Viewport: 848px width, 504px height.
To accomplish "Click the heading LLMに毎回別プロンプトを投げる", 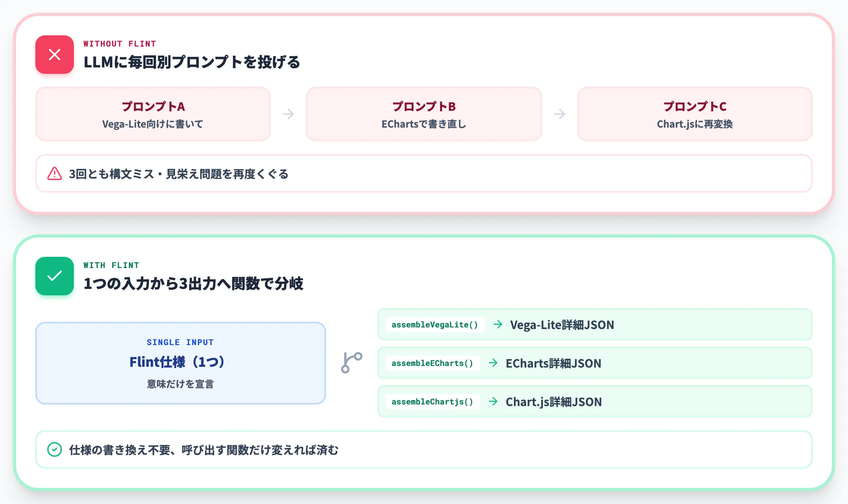I will [192, 62].
